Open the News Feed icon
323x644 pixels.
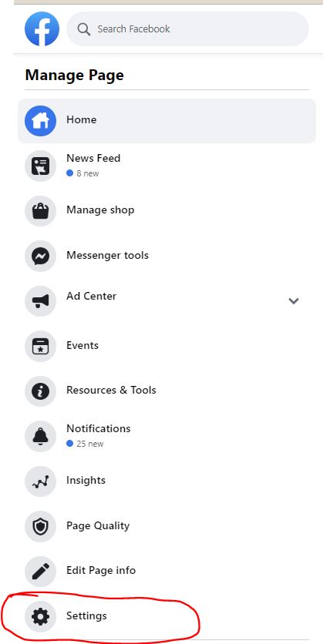click(x=40, y=166)
